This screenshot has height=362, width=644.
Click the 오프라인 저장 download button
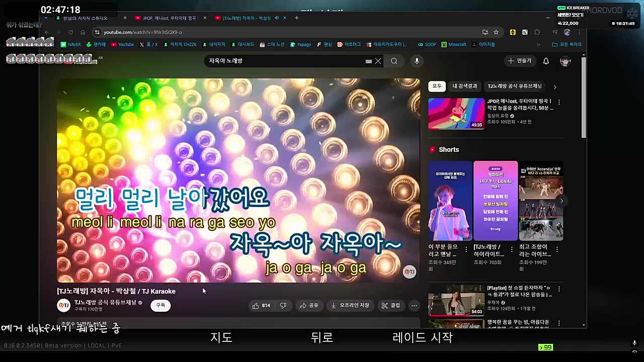[x=350, y=305]
